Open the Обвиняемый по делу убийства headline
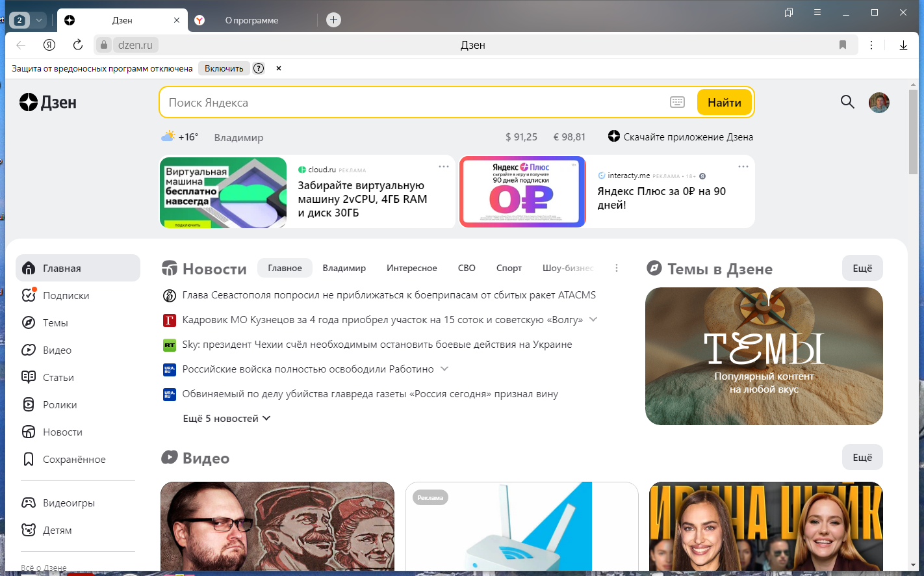 click(370, 394)
